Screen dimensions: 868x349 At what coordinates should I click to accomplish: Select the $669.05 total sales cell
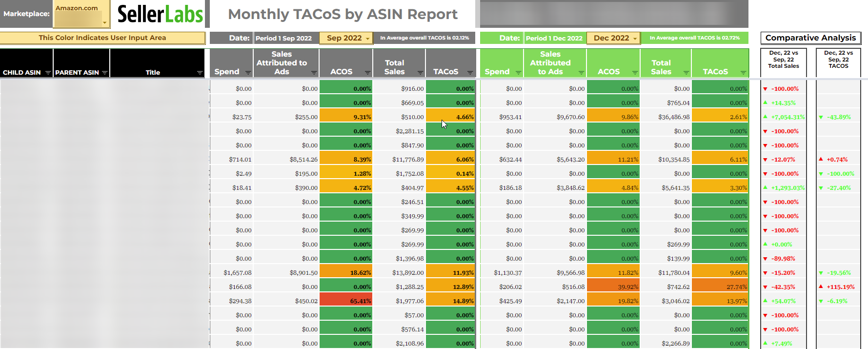399,103
